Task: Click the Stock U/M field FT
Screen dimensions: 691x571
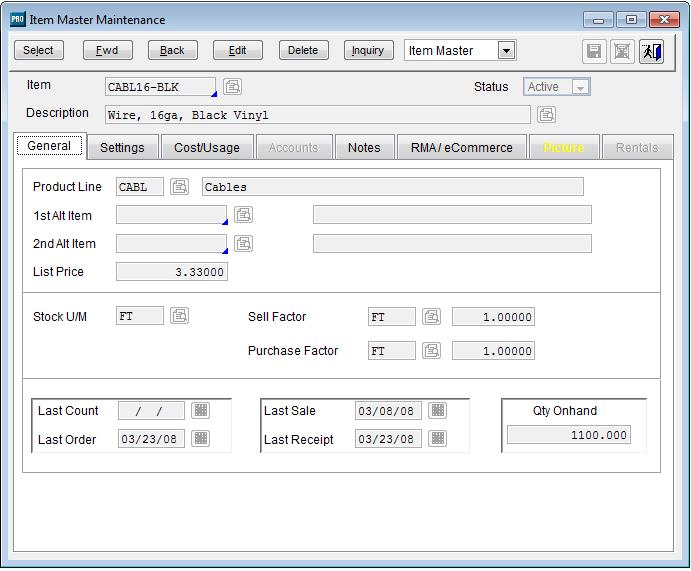Action: 140,316
